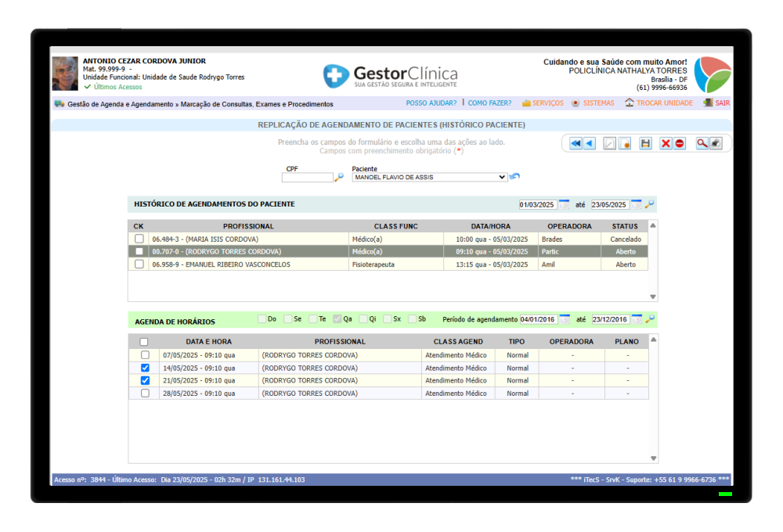
Task: Click the Últimos Acessos link
Action: [118, 87]
